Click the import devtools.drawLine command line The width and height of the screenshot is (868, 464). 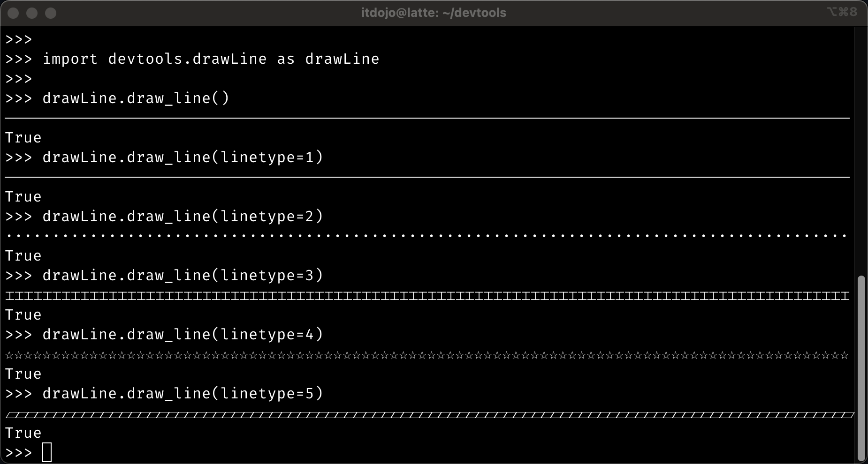point(211,59)
